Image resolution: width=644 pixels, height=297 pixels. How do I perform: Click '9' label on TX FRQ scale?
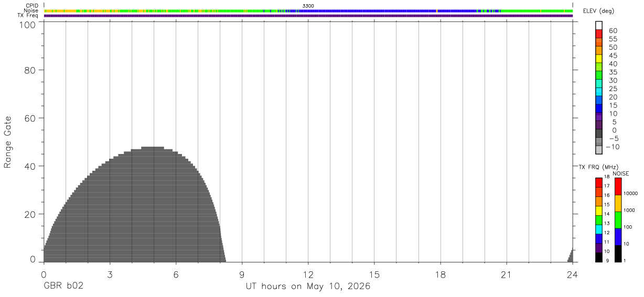pyautogui.click(x=607, y=260)
